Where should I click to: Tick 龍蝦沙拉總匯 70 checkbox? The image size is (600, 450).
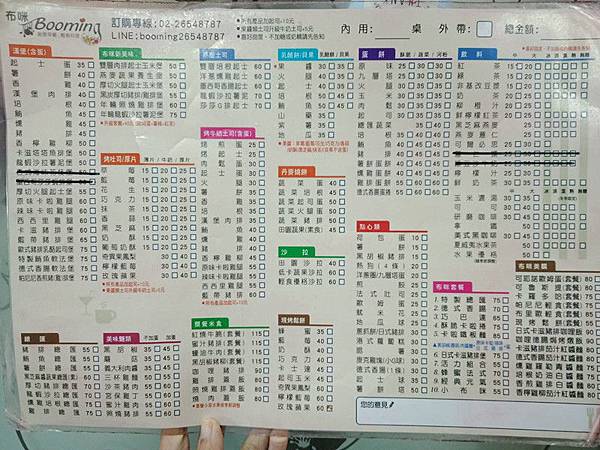click(x=98, y=395)
